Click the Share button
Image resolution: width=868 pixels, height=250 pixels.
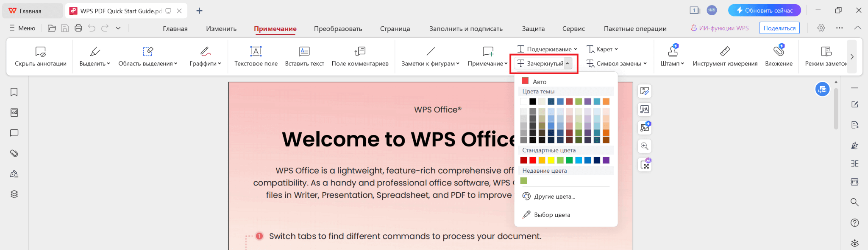coord(779,28)
